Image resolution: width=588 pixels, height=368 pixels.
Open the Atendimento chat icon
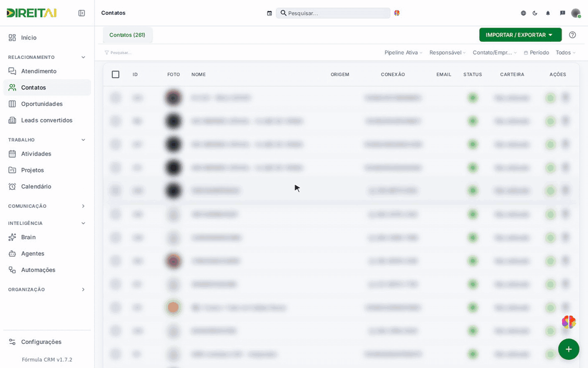12,71
